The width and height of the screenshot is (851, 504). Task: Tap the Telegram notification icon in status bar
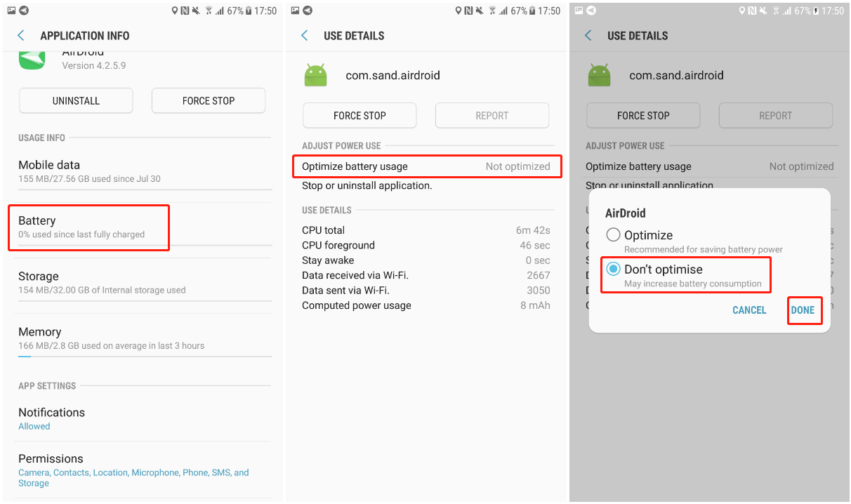tap(24, 11)
